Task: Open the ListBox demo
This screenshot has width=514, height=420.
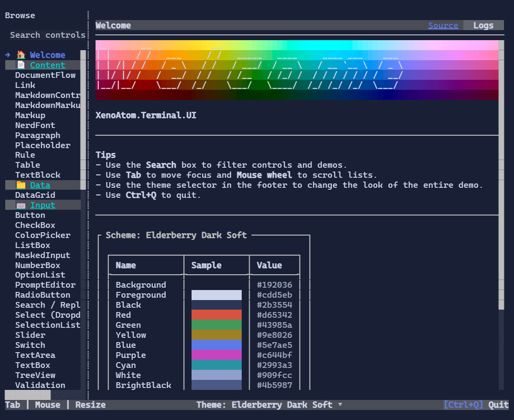Action: coord(32,245)
